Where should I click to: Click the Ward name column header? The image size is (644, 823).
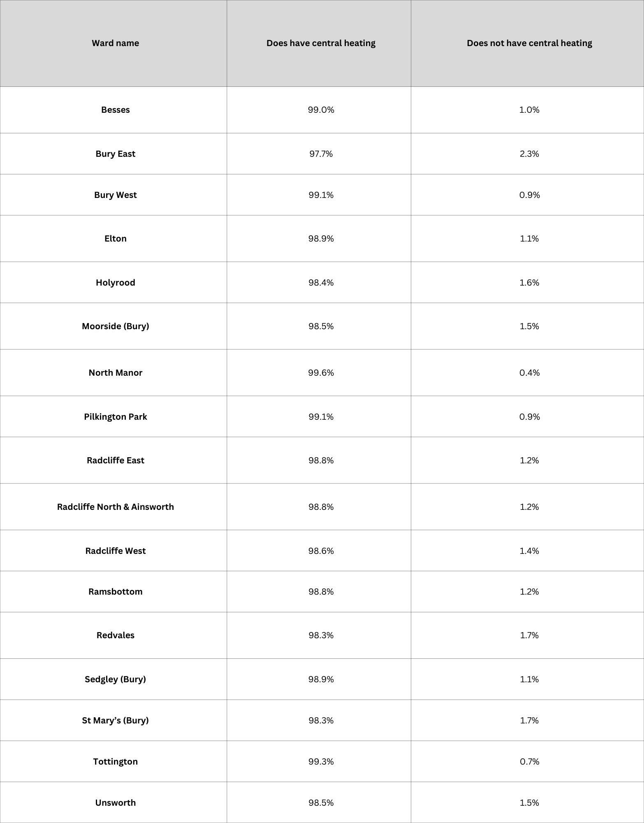point(115,43)
